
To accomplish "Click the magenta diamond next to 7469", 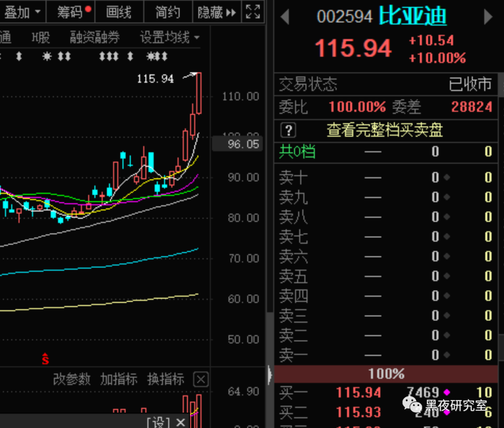I will coord(447,392).
